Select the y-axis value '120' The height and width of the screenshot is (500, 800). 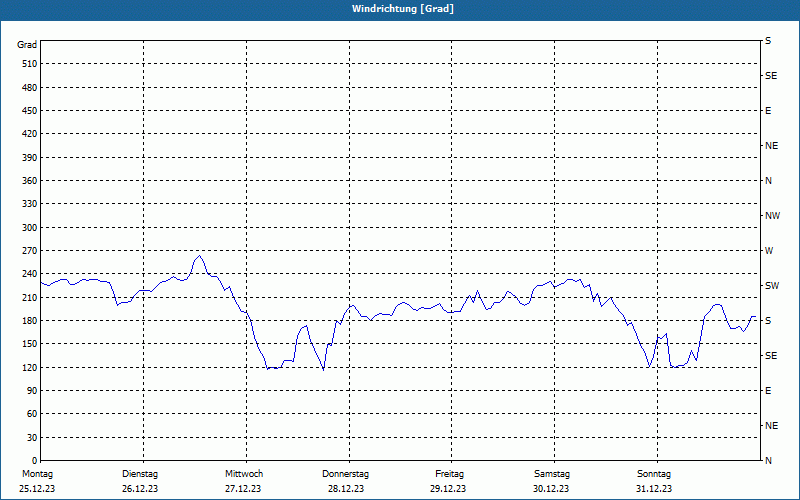30,367
